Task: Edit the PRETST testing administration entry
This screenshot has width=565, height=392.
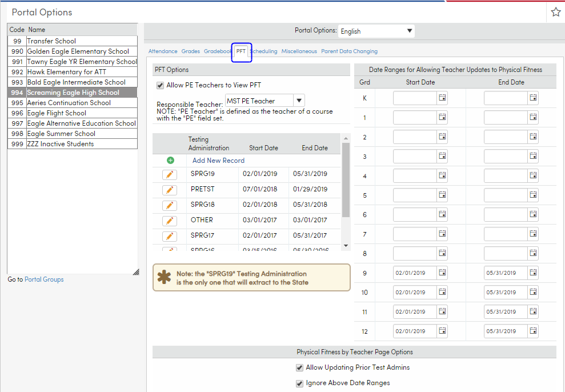Action: point(170,188)
